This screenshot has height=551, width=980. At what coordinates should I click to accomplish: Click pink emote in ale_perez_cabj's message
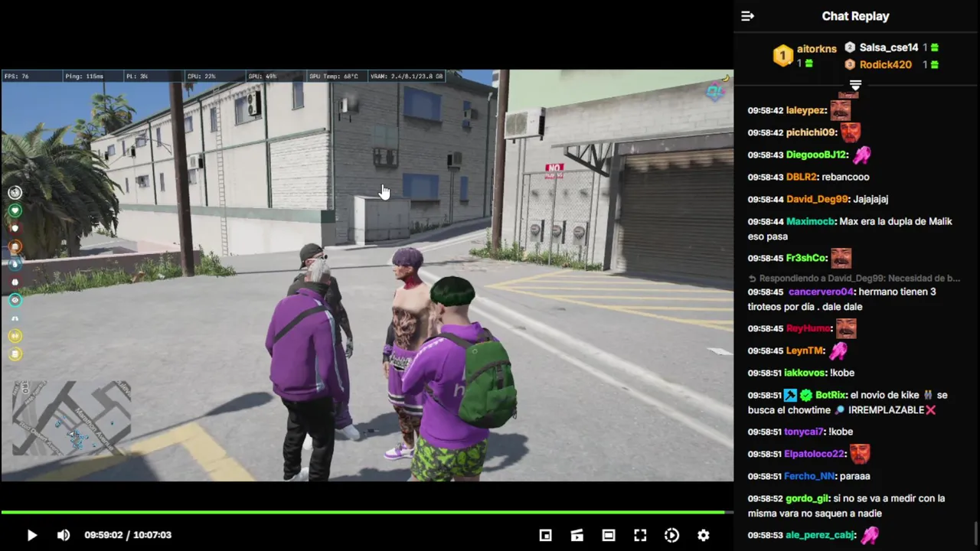pos(869,535)
